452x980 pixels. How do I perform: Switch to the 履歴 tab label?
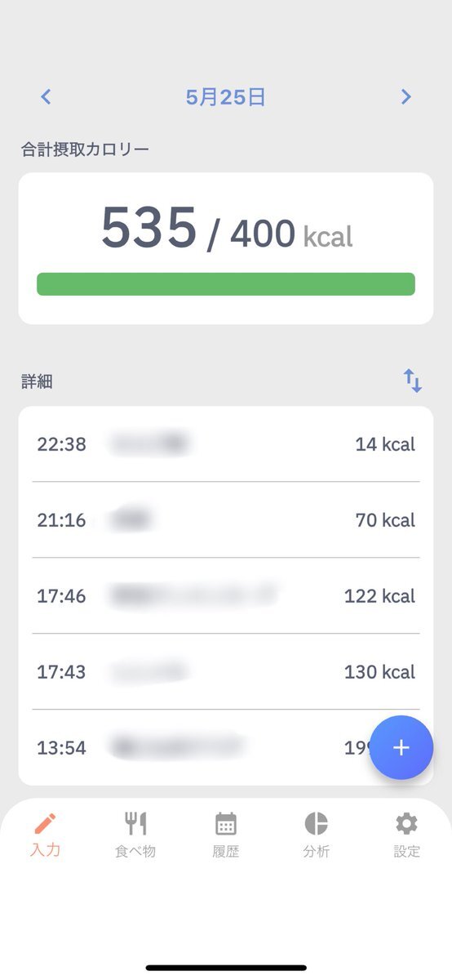tap(226, 851)
